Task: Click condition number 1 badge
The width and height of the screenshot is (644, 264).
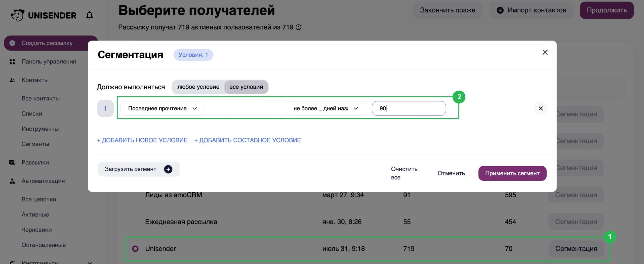Action: pyautogui.click(x=105, y=108)
